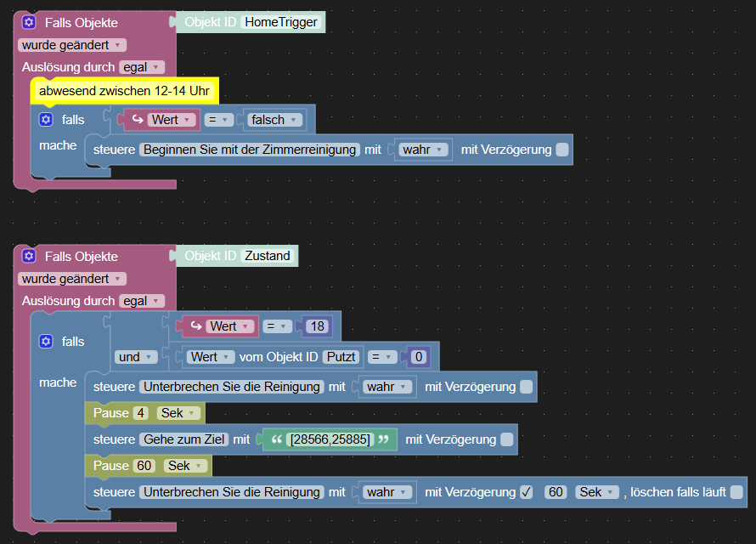The width and height of the screenshot is (756, 544).
Task: Enable mit Verzögerung on first Unterbrechen block
Action: pos(527,387)
